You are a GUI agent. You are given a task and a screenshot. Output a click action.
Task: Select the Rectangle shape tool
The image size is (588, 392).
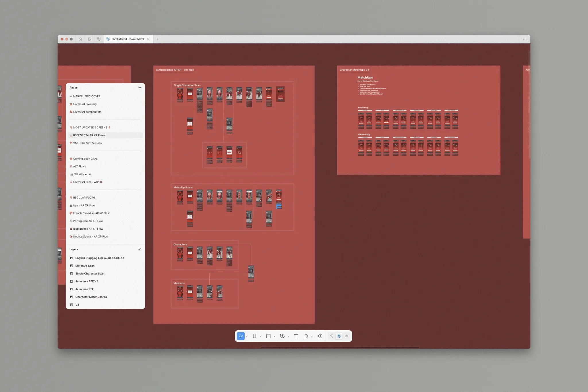(x=268, y=336)
